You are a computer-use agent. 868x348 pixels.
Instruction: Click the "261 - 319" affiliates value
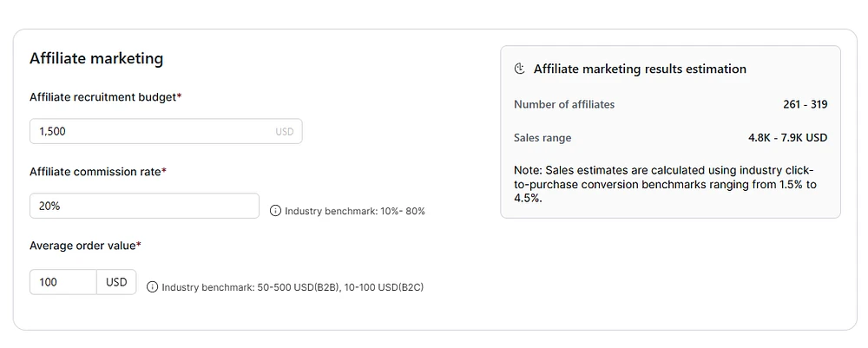tap(806, 104)
